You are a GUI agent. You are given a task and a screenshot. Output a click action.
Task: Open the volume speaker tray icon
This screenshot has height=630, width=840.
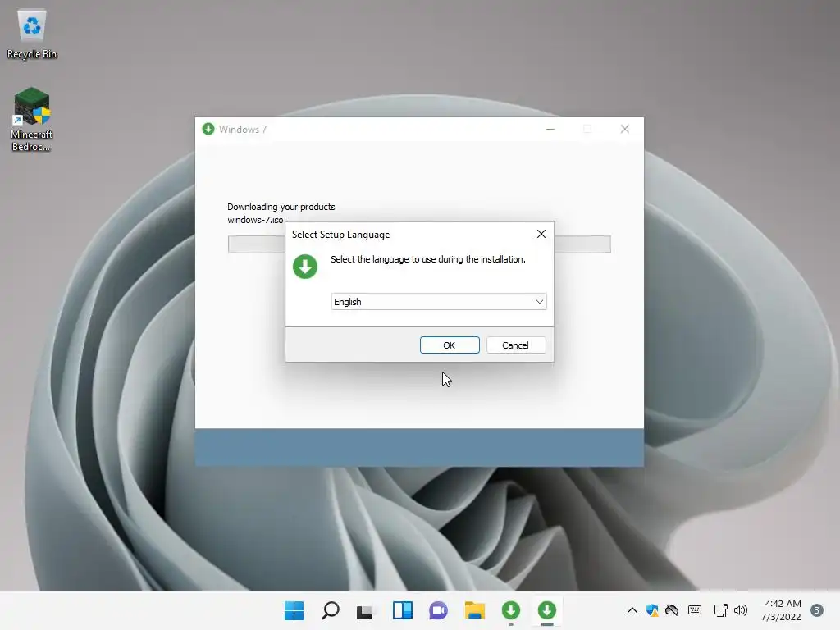click(741, 610)
